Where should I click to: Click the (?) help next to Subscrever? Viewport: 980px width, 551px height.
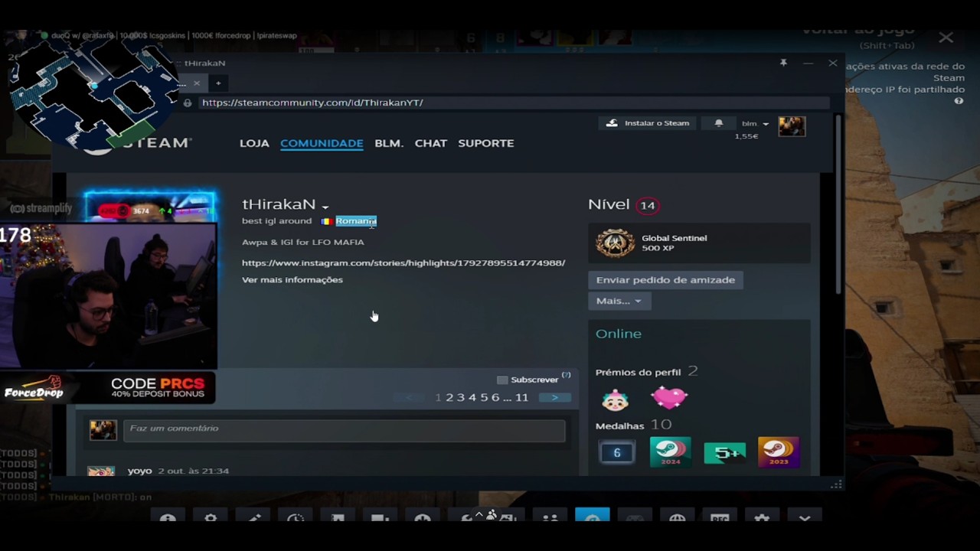566,376
